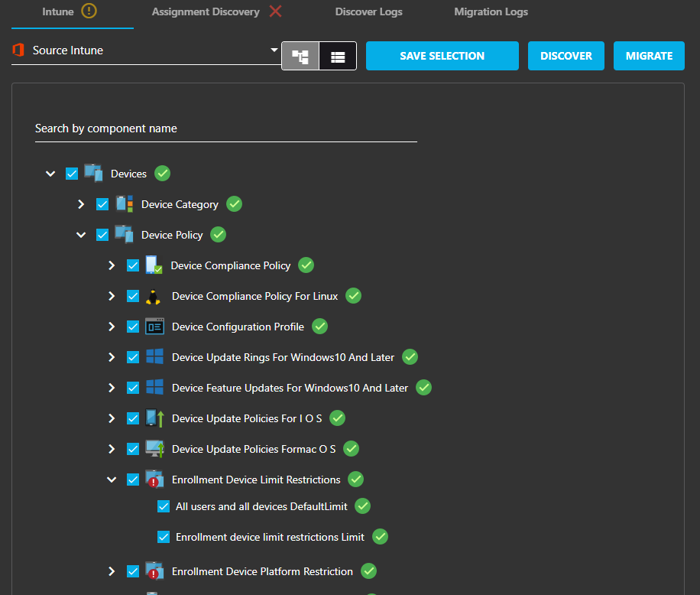Click the Device Compliance Policy tablet icon
This screenshot has width=700, height=595.
click(154, 265)
